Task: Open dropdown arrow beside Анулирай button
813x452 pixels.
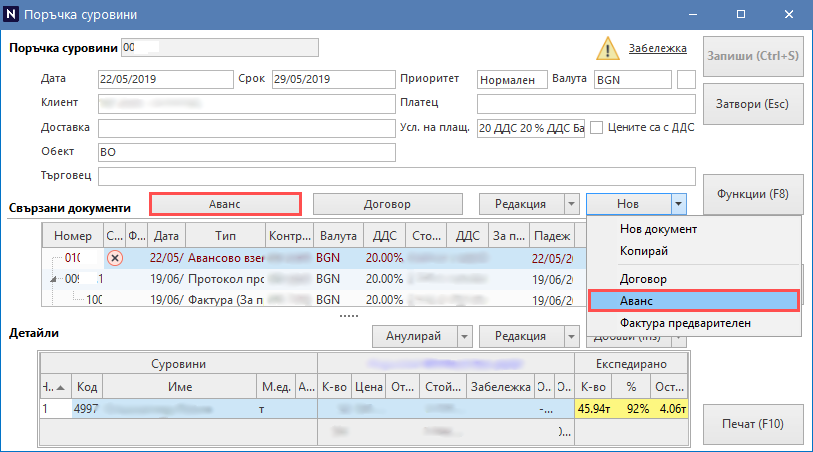Action: (465, 336)
